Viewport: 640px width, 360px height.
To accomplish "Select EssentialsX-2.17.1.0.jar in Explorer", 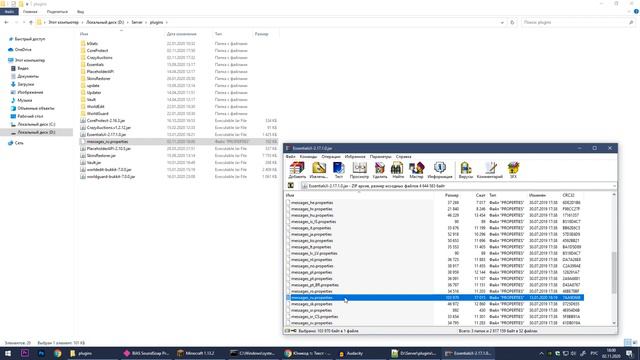I will pyautogui.click(x=106, y=134).
